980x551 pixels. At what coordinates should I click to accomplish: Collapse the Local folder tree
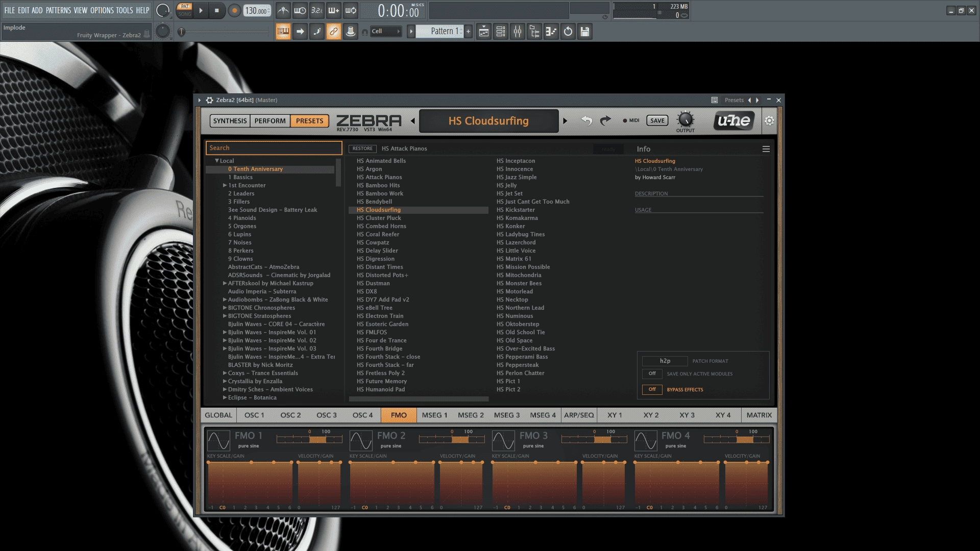pos(217,161)
